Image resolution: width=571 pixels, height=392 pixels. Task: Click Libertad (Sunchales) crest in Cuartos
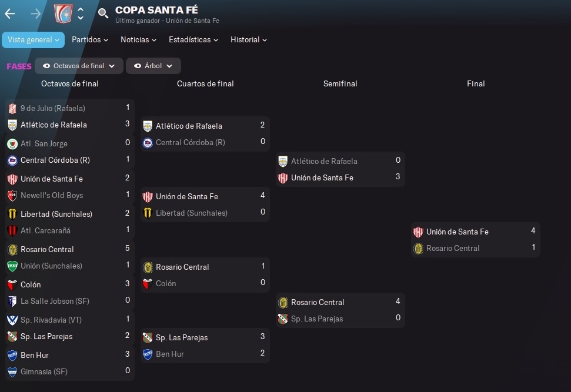point(148,213)
